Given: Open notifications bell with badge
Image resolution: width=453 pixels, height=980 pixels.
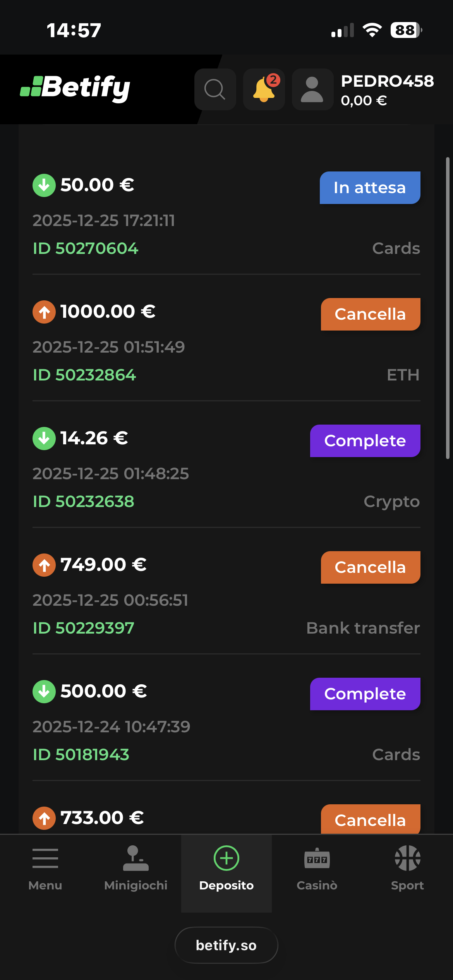Looking at the screenshot, I should (x=264, y=89).
